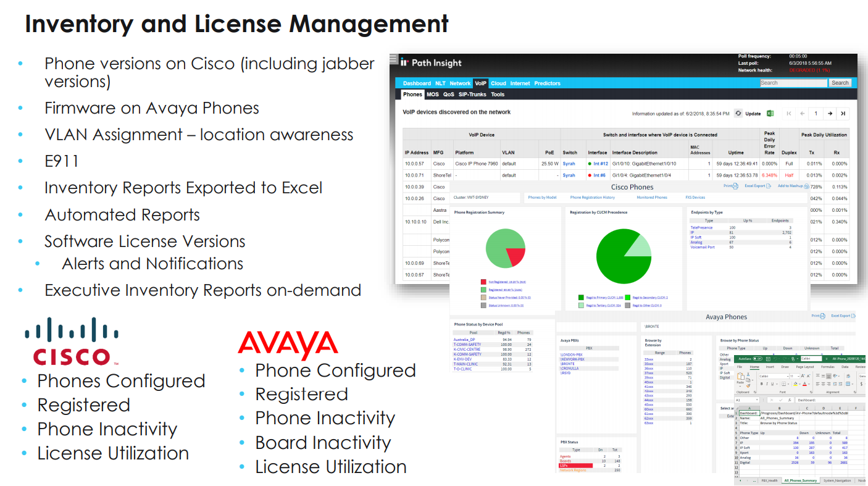
Task: Open the Int #12 interface link
Action: [x=600, y=164]
